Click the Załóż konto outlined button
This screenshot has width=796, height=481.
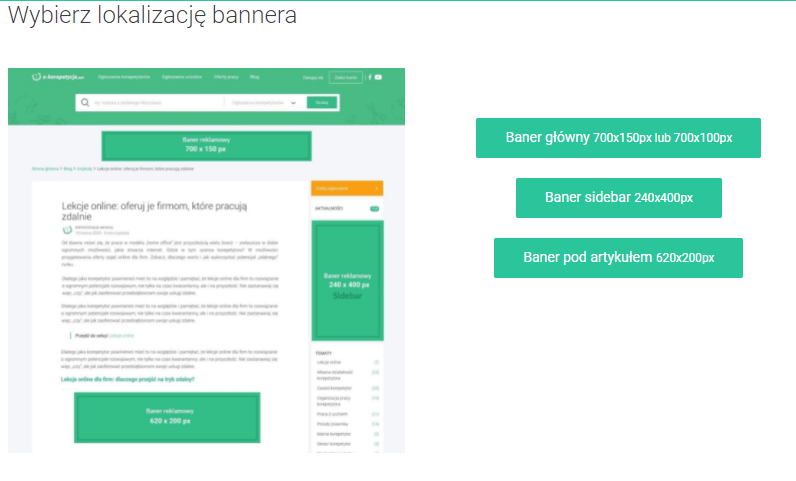(346, 77)
